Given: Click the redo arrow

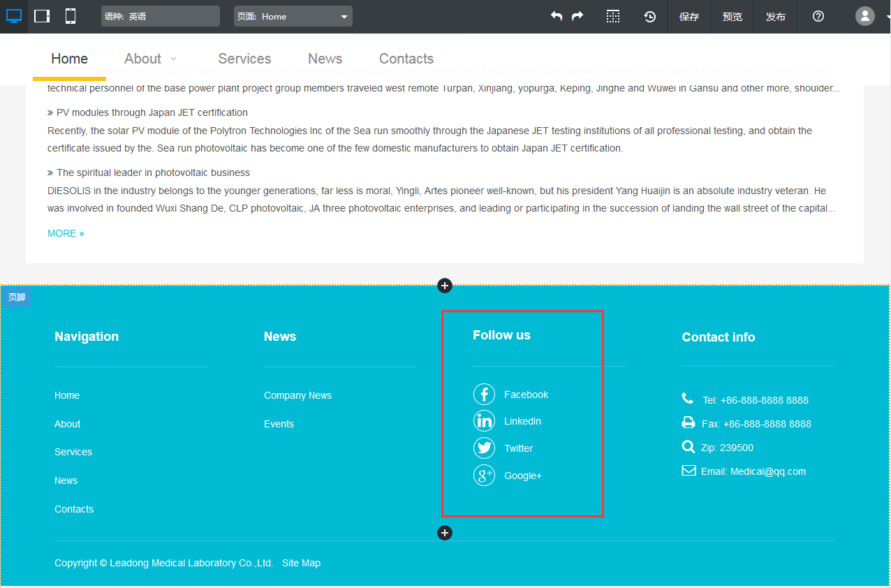Looking at the screenshot, I should point(577,16).
